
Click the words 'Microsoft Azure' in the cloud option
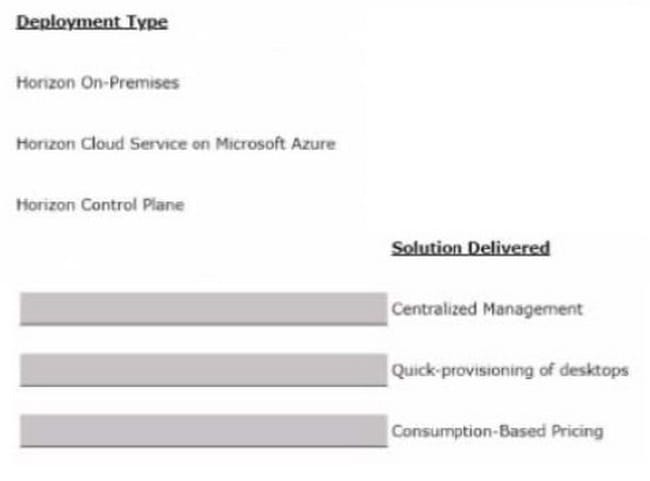(x=276, y=143)
